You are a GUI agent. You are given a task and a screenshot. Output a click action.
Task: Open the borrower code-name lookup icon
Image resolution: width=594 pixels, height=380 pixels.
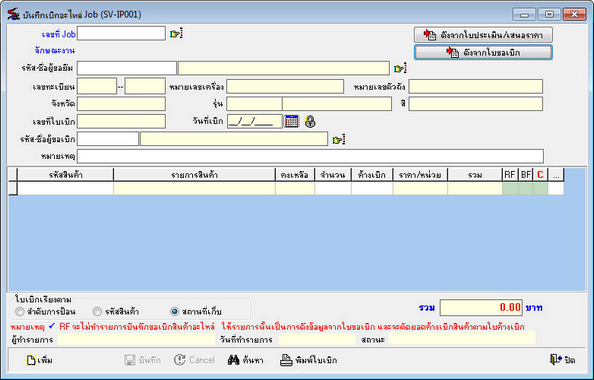(400, 69)
